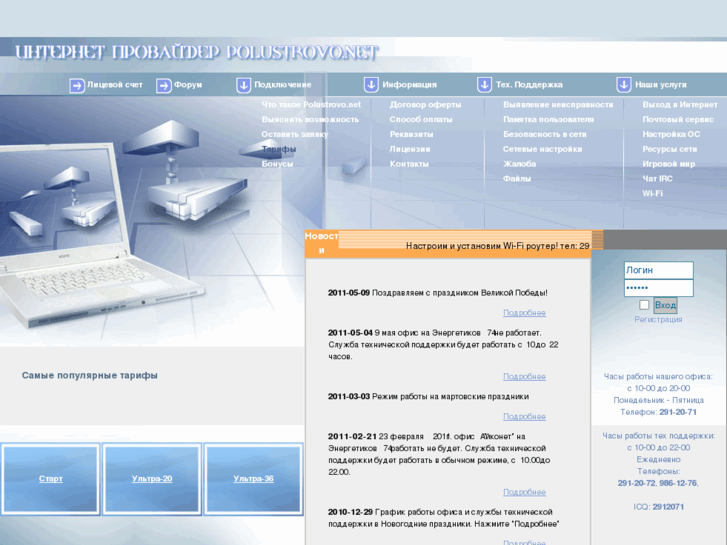Click Самые популярные тарифы heading

[x=89, y=376]
